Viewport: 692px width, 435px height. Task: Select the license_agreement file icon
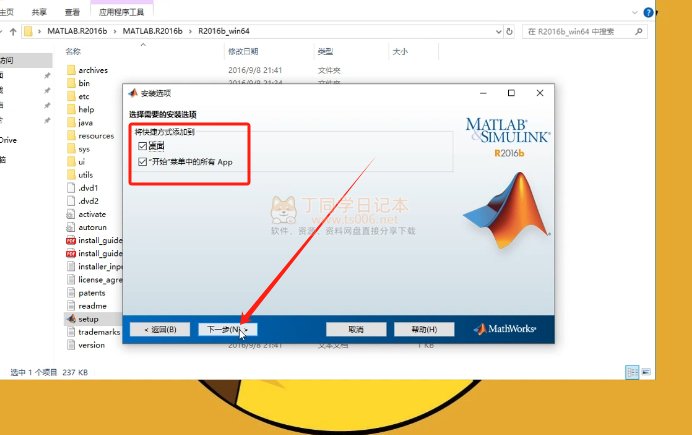click(71, 279)
